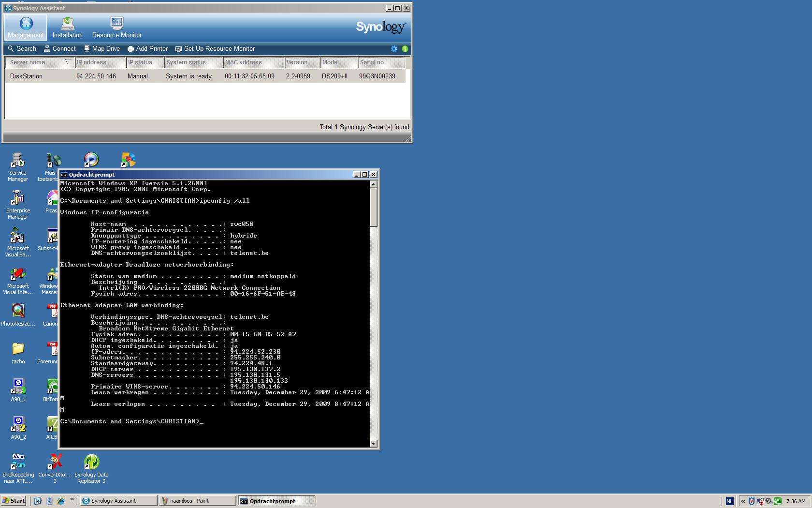The height and width of the screenshot is (508, 812).
Task: Click the command prompt scrollbar down arrow
Action: pos(373,444)
